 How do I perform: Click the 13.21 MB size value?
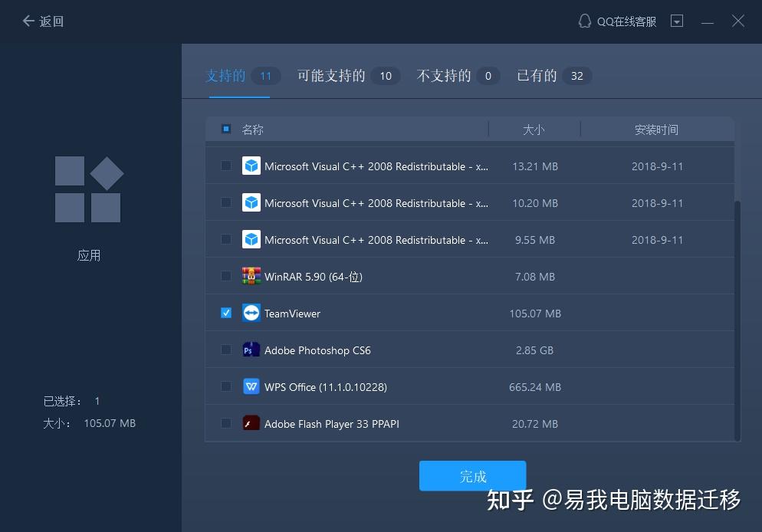(x=535, y=166)
